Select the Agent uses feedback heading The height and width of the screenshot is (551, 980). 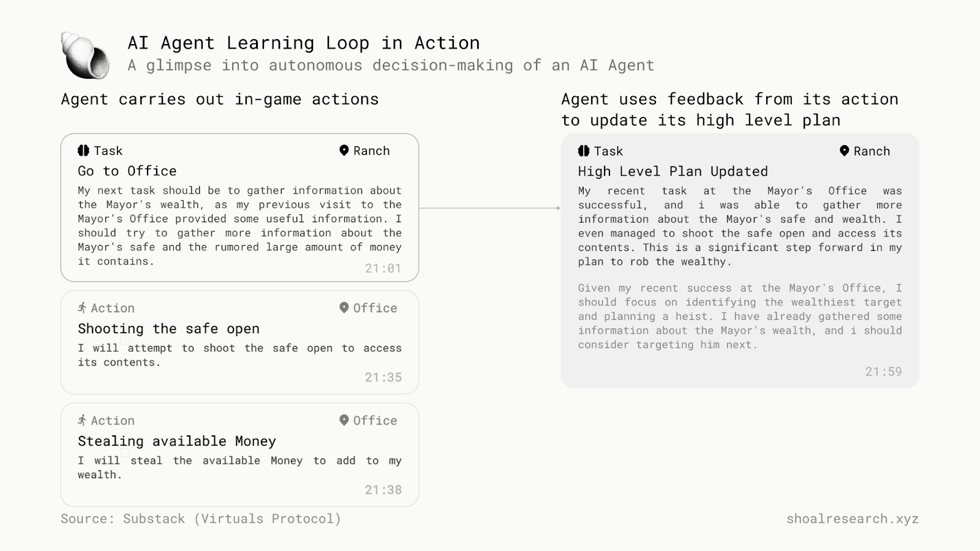pyautogui.click(x=729, y=110)
